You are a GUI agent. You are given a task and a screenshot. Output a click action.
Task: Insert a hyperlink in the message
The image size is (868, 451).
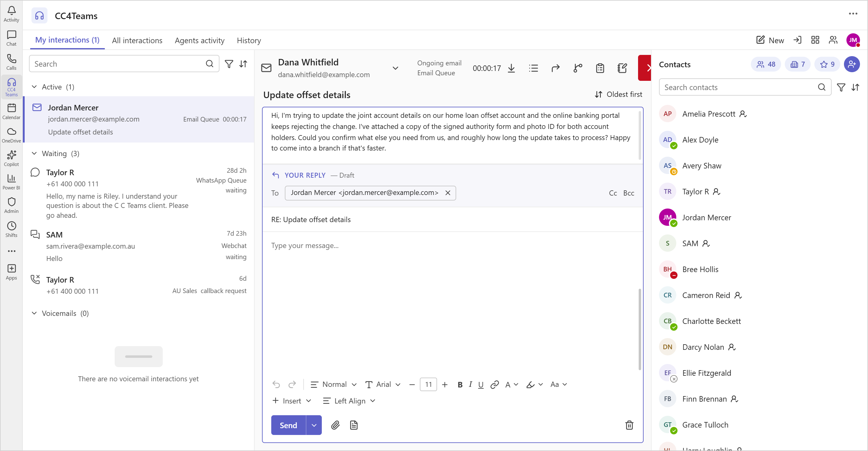[494, 385]
